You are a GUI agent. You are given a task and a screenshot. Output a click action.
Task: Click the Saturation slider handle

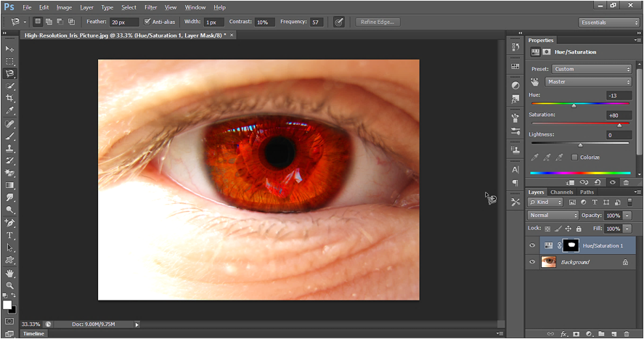coord(619,125)
